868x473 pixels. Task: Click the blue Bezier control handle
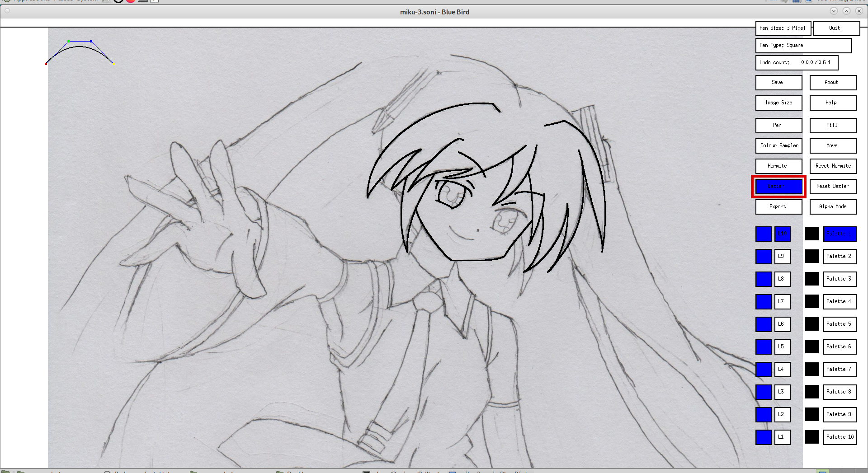click(91, 41)
